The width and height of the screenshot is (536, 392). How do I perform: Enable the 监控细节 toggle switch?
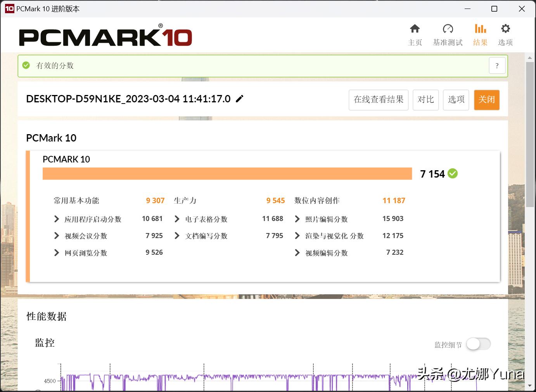pyautogui.click(x=478, y=344)
